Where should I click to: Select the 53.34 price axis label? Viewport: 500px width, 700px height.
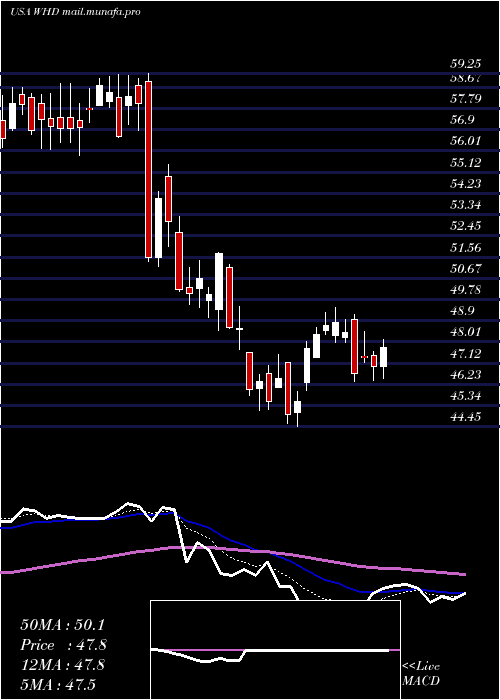click(x=466, y=205)
